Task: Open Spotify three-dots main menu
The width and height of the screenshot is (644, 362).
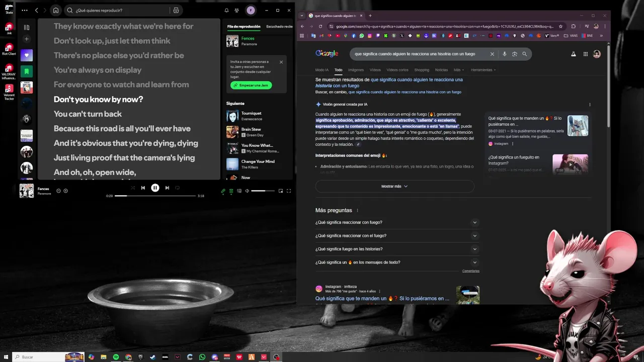Action: [x=25, y=10]
